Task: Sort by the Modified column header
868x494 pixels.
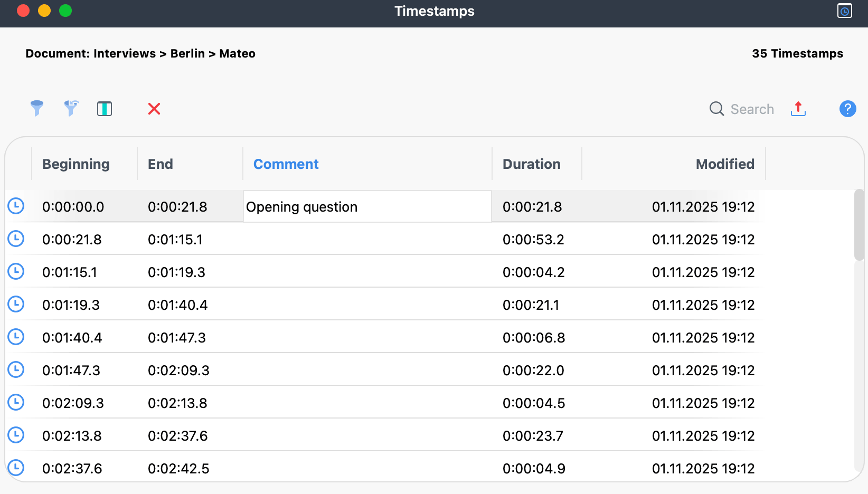Action: [725, 164]
